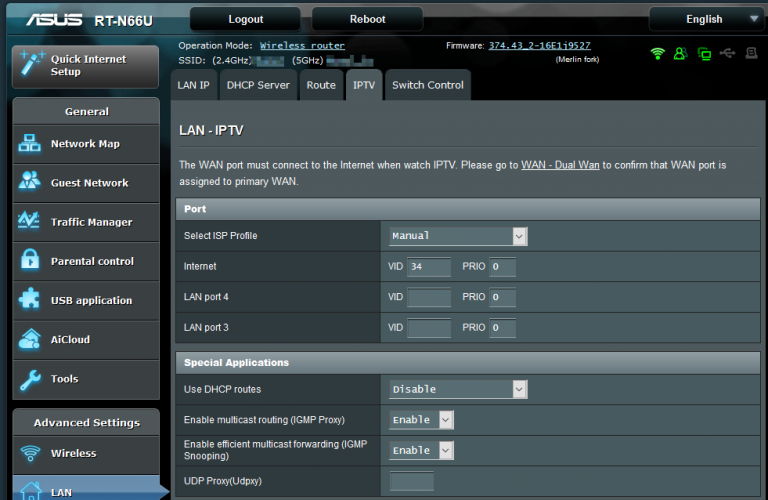
Task: Click the USB status icon in header
Action: pos(727,53)
